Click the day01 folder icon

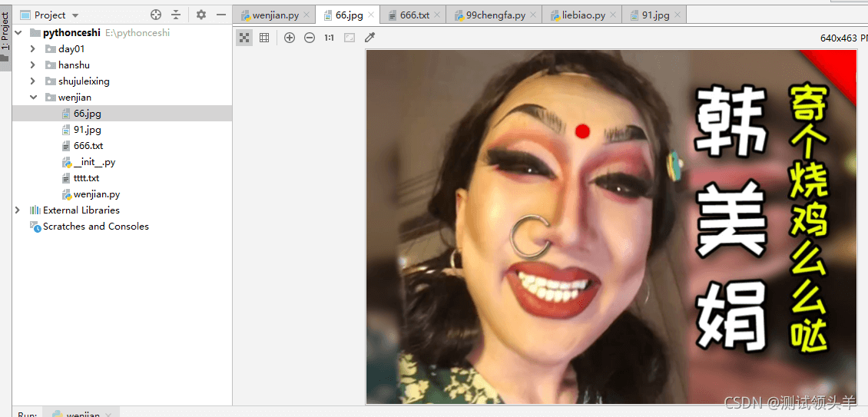(x=50, y=48)
